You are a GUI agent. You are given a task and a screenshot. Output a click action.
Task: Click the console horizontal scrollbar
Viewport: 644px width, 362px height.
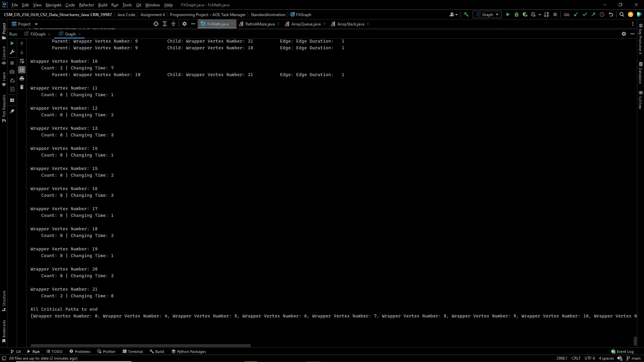tap(141, 345)
